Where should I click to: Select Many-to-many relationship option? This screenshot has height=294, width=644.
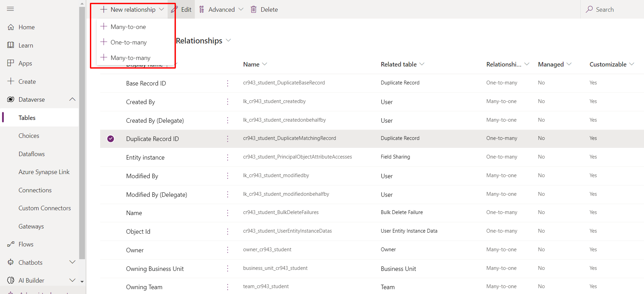click(x=130, y=58)
